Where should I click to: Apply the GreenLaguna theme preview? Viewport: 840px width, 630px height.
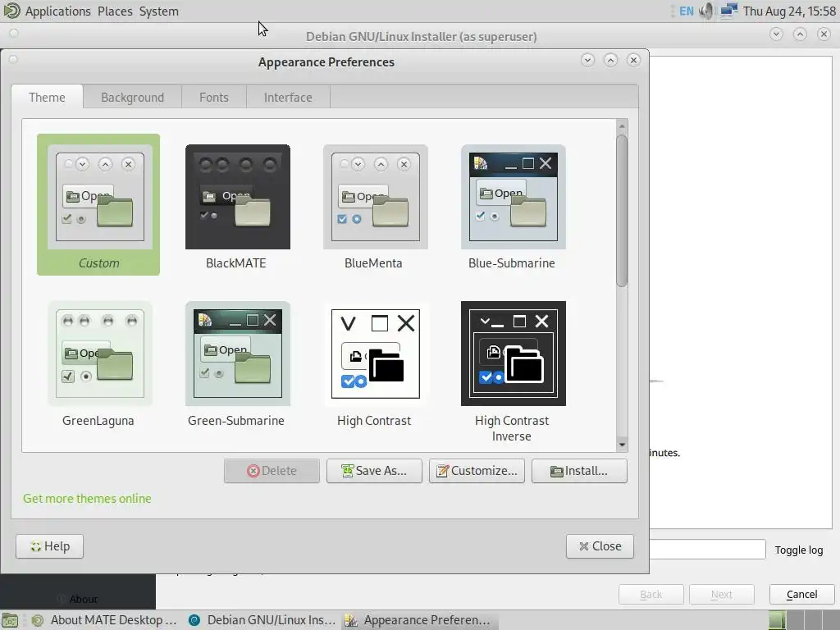click(x=99, y=354)
